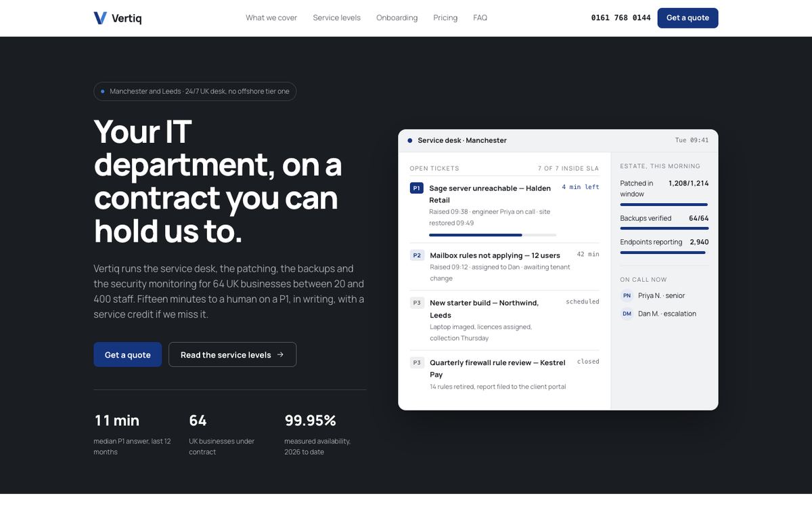Open the Onboarding nav link

coord(397,18)
